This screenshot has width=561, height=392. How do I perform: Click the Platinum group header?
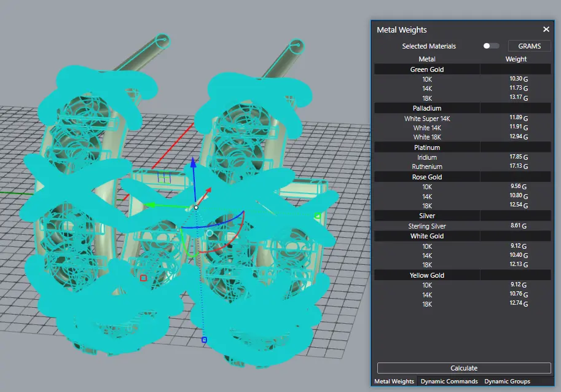pyautogui.click(x=427, y=147)
